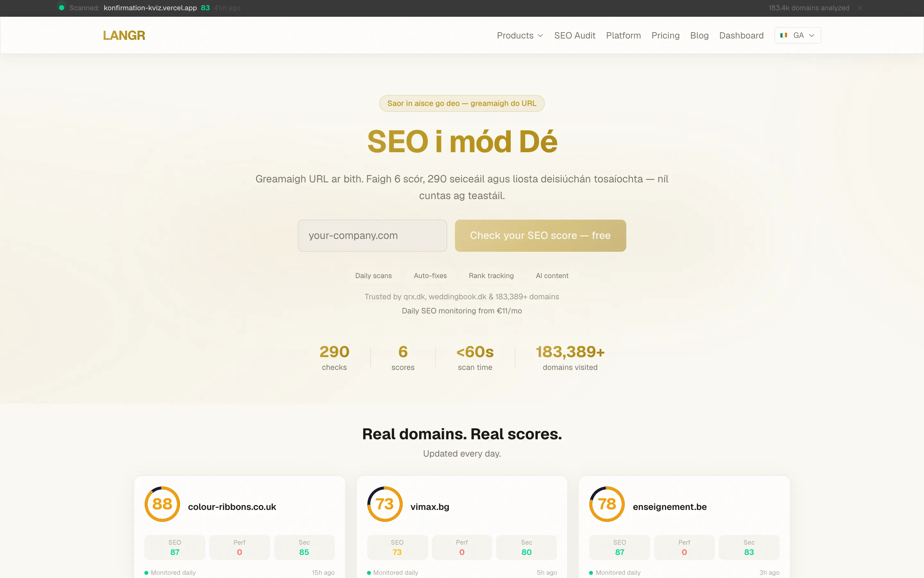Click SEO 73 tile on vimax.bg card
The width and height of the screenshot is (924, 578).
397,547
